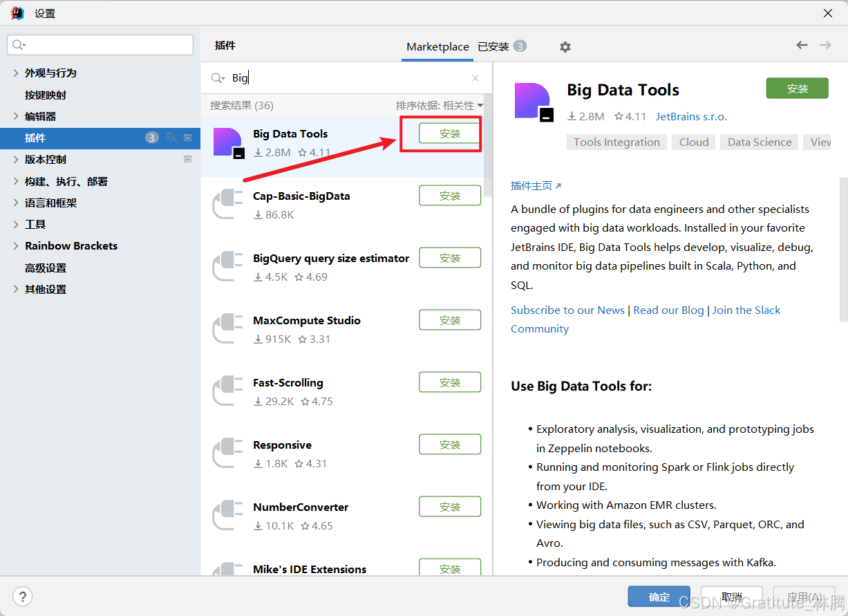848x616 pixels.
Task: Open Subscribe to our News link
Action: point(567,310)
